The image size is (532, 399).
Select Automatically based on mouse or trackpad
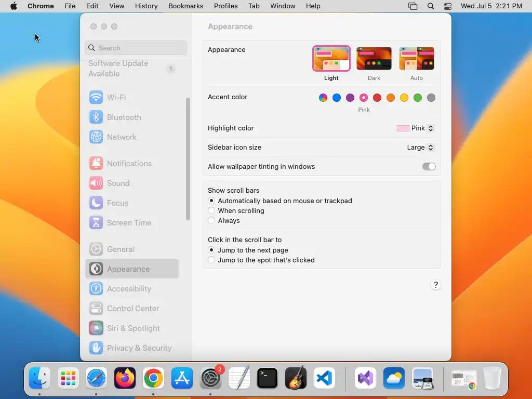pos(211,201)
